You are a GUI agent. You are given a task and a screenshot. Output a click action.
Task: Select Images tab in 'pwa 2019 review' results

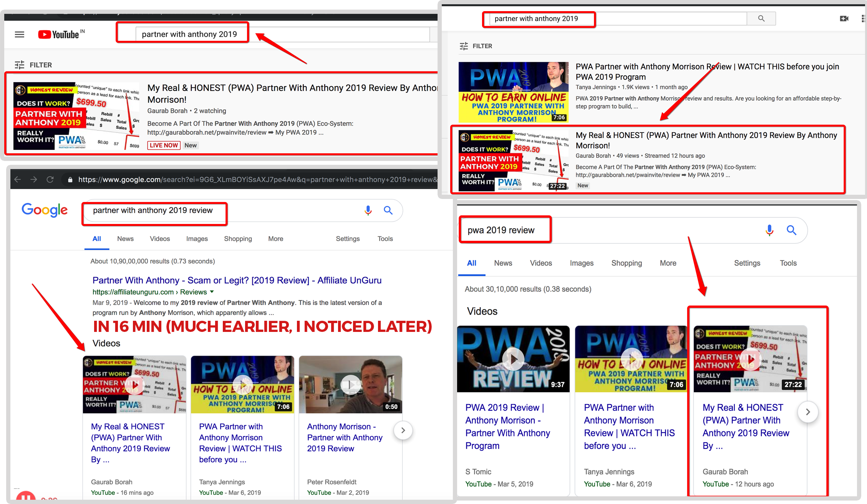(582, 263)
